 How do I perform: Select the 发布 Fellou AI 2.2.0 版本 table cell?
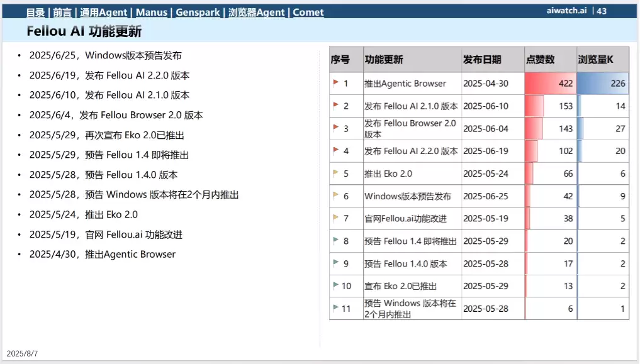tap(412, 152)
